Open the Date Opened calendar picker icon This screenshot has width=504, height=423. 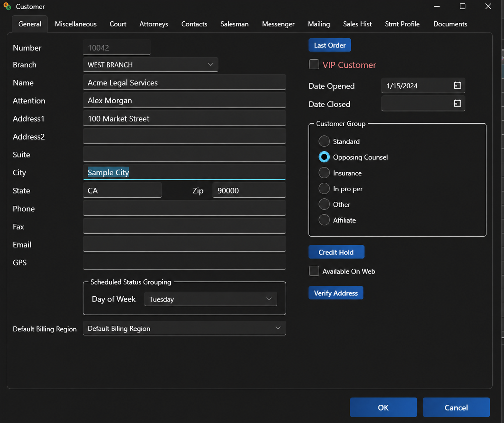457,85
